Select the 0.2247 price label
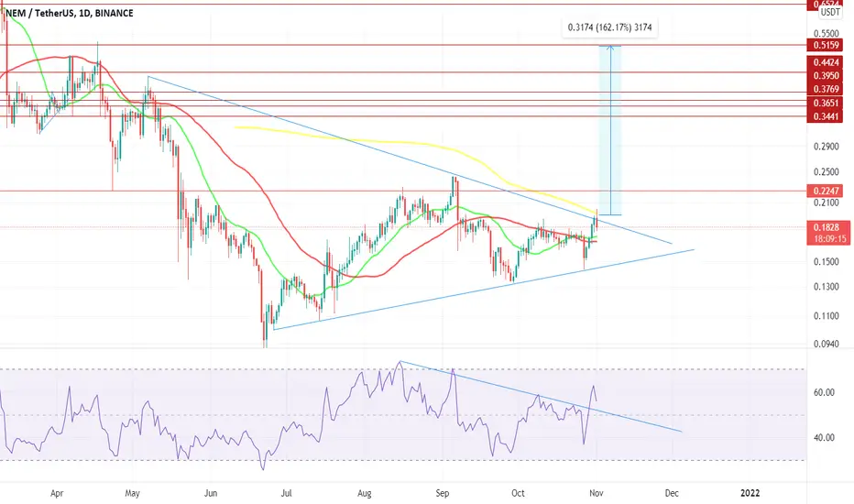The width and height of the screenshot is (854, 504). (x=826, y=191)
